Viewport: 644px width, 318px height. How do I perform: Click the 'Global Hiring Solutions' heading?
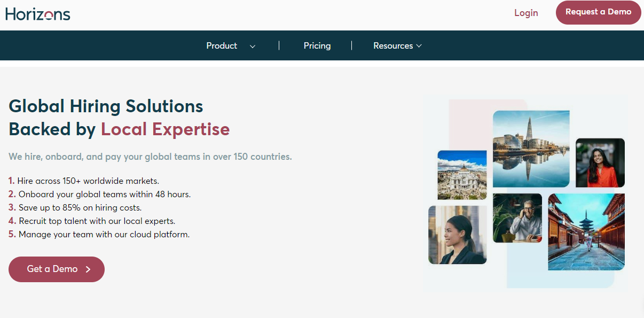click(106, 106)
